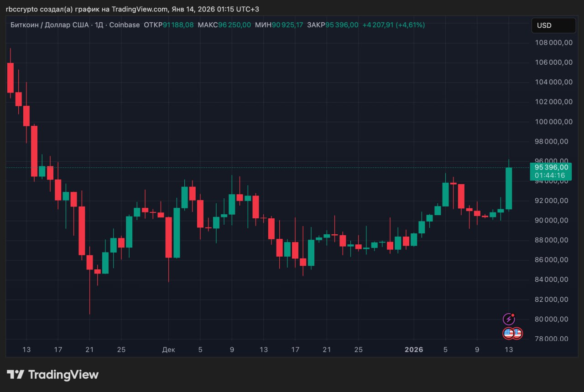Open the front US flag economic event
Viewport: 584px width, 392px height.
[508, 333]
